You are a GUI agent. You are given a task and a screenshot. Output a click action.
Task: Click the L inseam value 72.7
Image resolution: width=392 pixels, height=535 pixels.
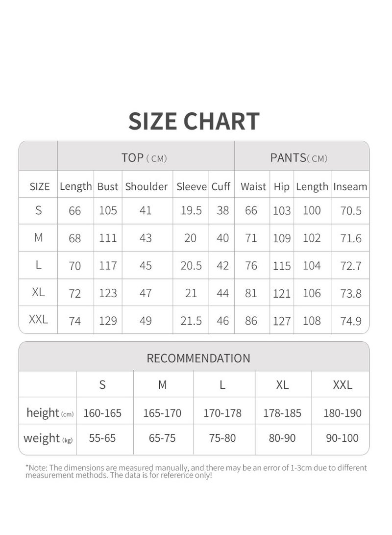tap(351, 266)
